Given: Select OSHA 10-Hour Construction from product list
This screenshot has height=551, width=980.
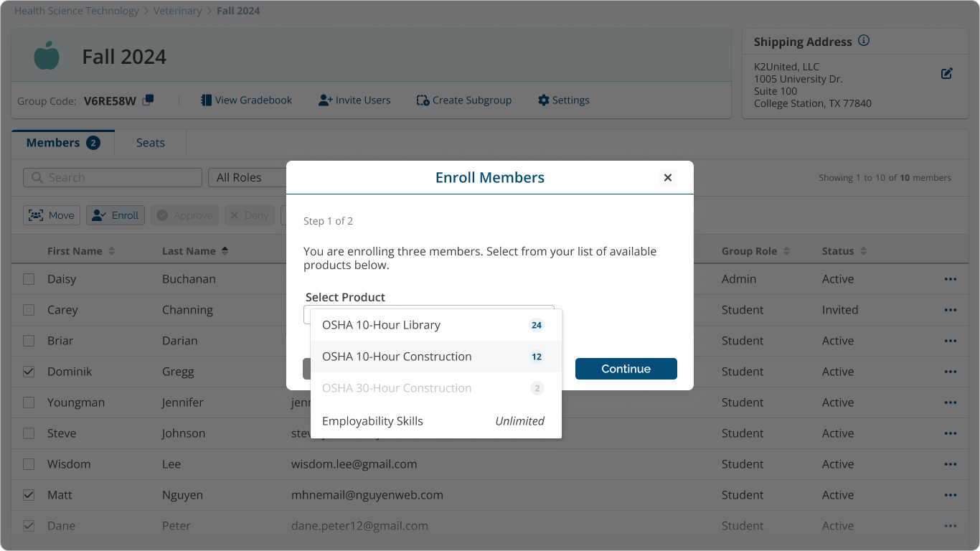Looking at the screenshot, I should click(398, 357).
